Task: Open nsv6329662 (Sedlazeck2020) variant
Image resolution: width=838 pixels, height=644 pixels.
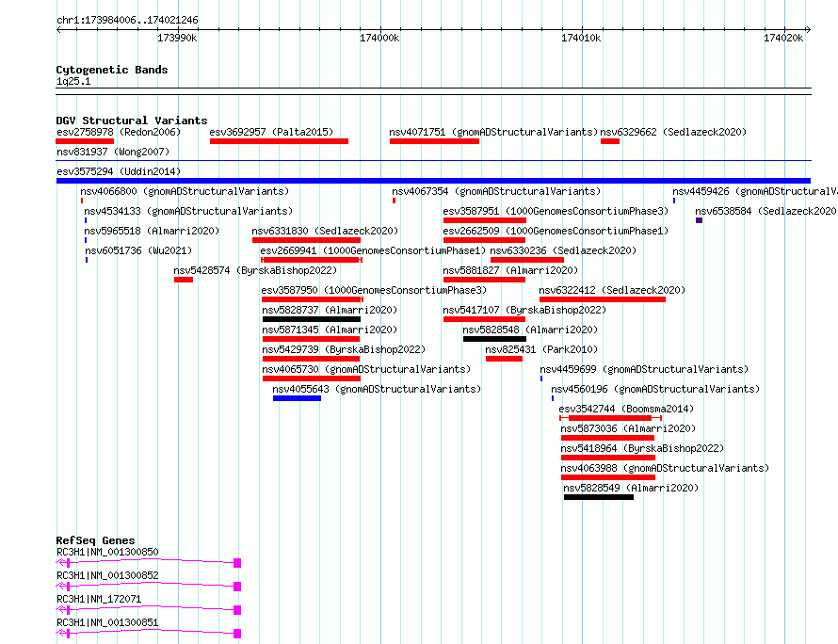Action: point(673,132)
